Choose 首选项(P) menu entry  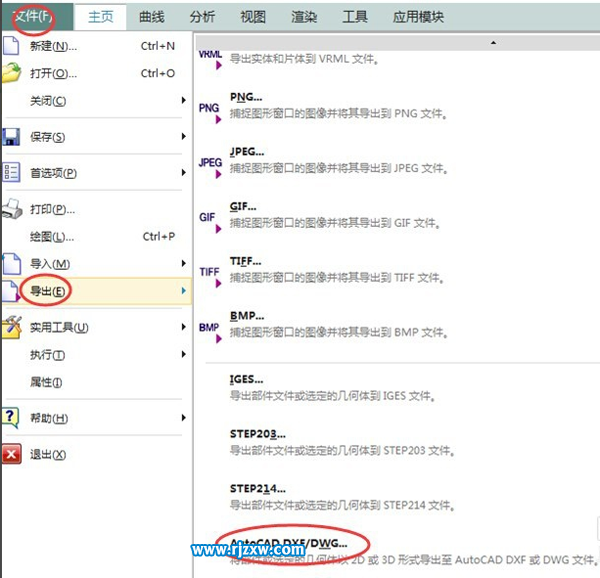point(96,173)
